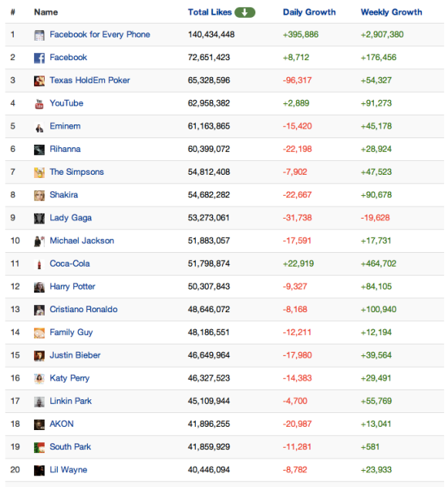
Task: Open the YouTube page name link
Action: click(x=67, y=103)
